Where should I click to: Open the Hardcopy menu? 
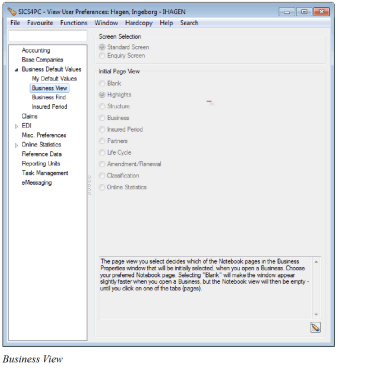click(139, 23)
